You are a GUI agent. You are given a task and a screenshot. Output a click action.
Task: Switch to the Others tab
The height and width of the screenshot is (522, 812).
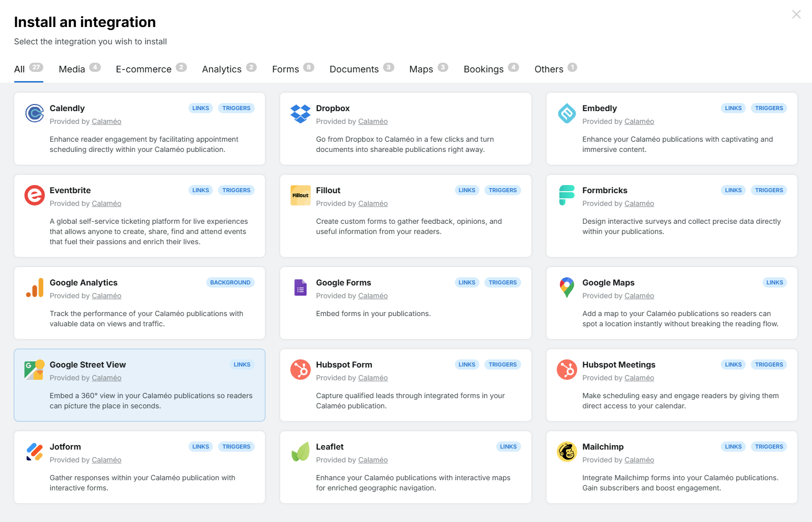point(556,69)
